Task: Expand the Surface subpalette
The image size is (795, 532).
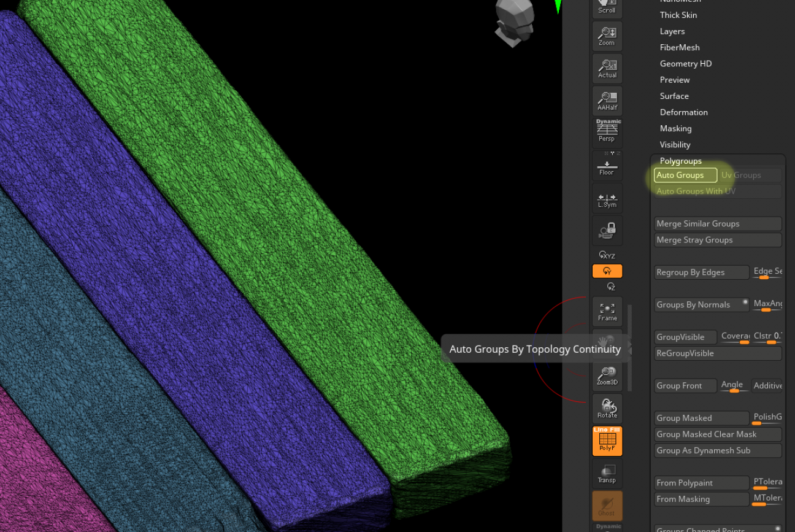Action: point(674,96)
